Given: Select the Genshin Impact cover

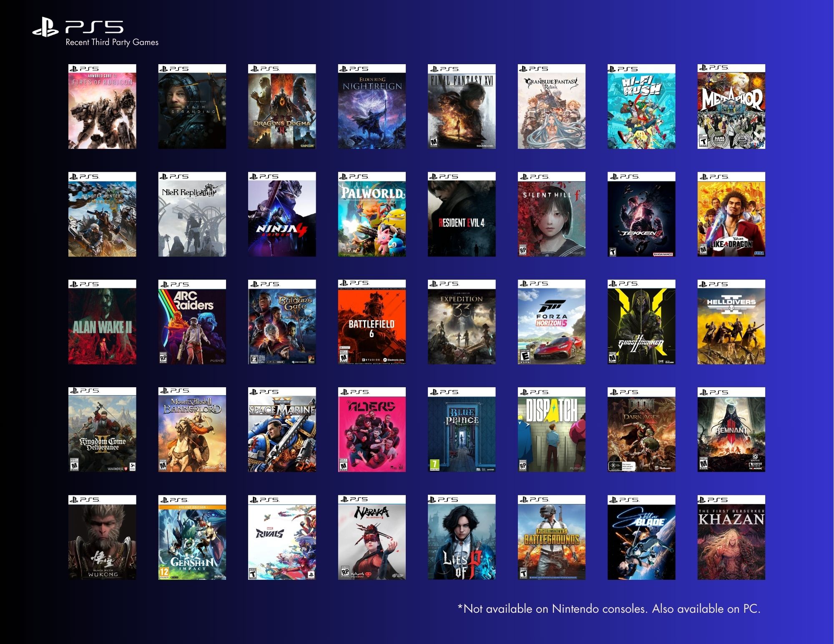Looking at the screenshot, I should [192, 538].
